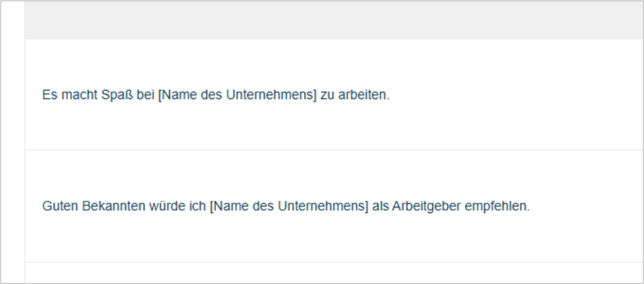Screen dimensions: 644x284
Task: Click '[Name des Unternehmens]' in the Spaß statement
Action: 238,95
